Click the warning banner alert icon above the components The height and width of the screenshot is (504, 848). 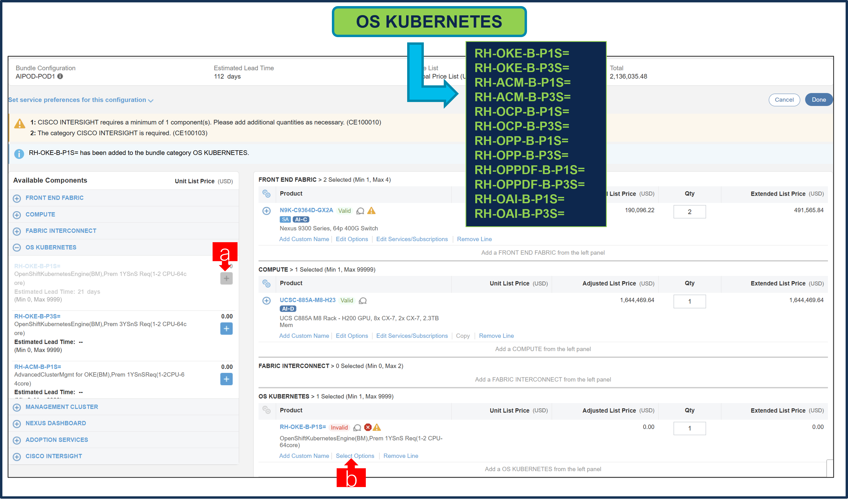(20, 124)
